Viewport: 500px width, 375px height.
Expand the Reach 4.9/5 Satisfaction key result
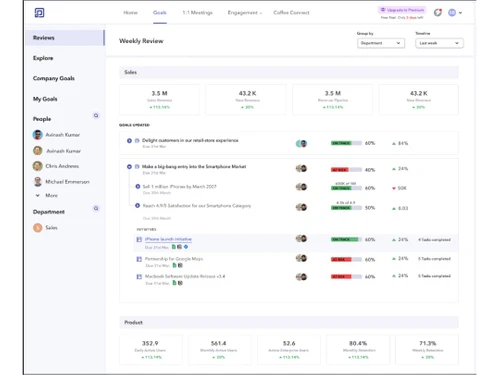click(137, 206)
